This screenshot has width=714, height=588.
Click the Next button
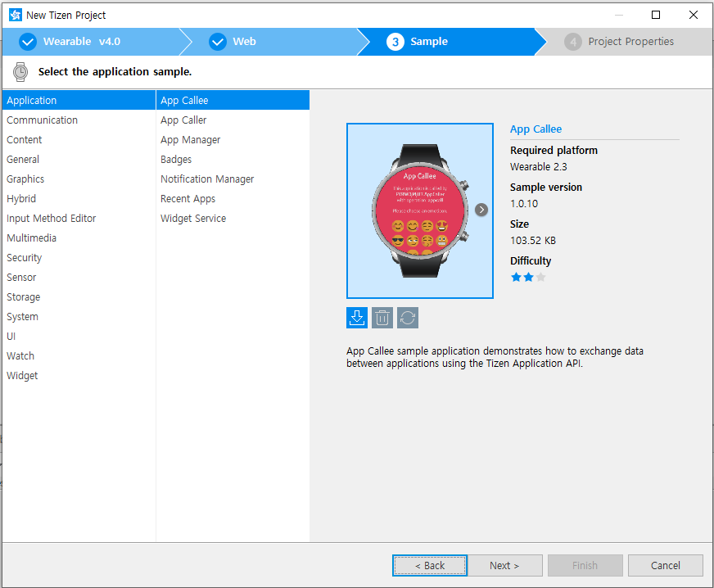504,566
